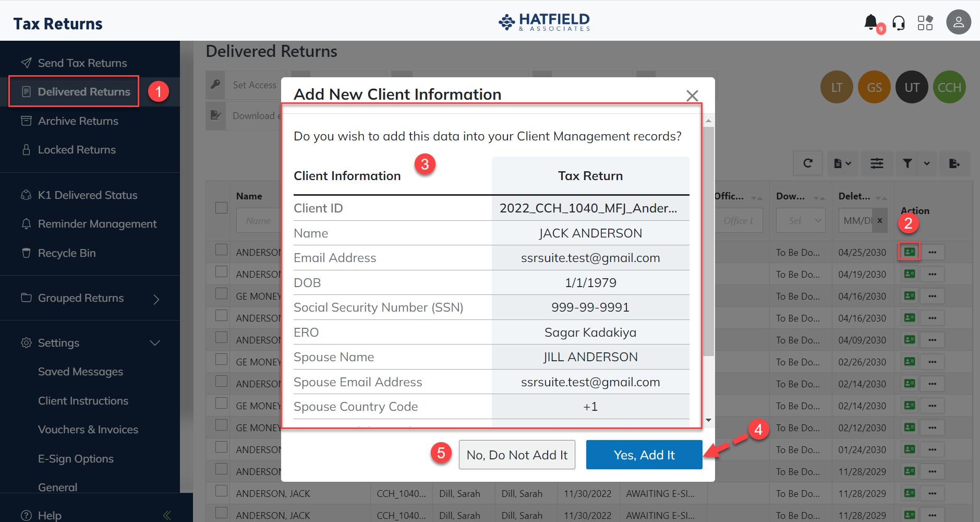Image resolution: width=980 pixels, height=522 pixels.
Task: Click the refresh grid icon
Action: [808, 163]
